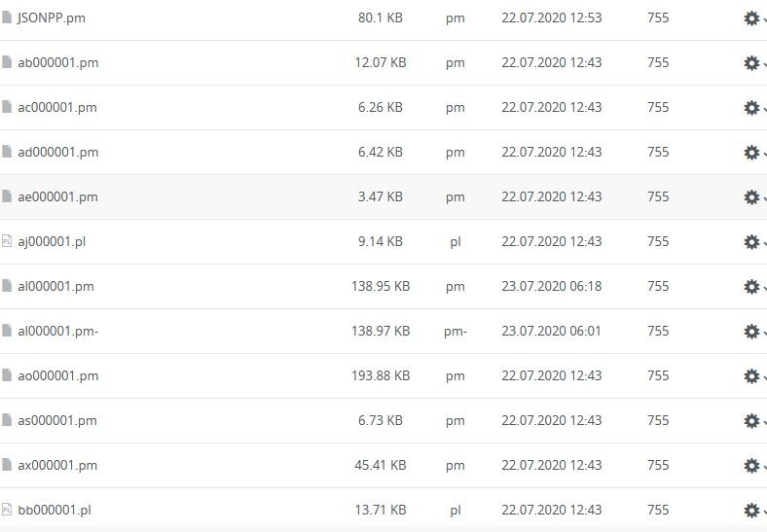Open the ae000001.pm file
The height and width of the screenshot is (532, 767).
coord(57,196)
